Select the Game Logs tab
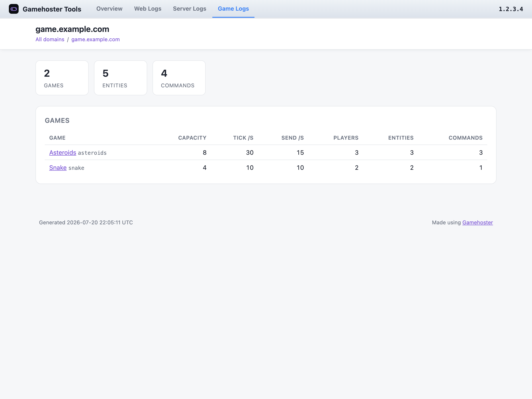 point(233,9)
